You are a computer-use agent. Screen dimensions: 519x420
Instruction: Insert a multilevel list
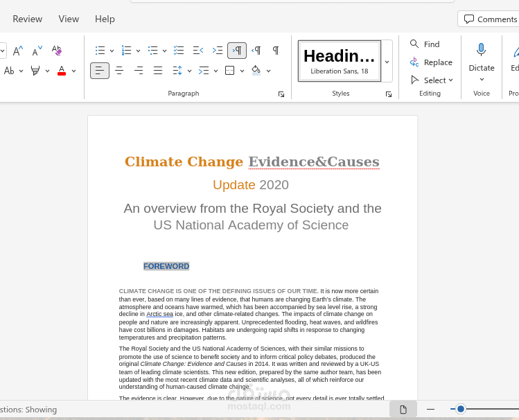152,51
